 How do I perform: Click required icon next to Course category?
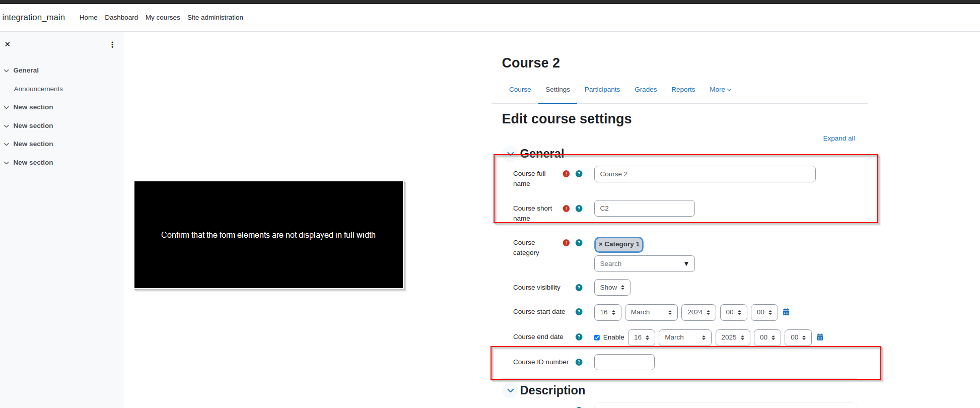[x=566, y=243]
